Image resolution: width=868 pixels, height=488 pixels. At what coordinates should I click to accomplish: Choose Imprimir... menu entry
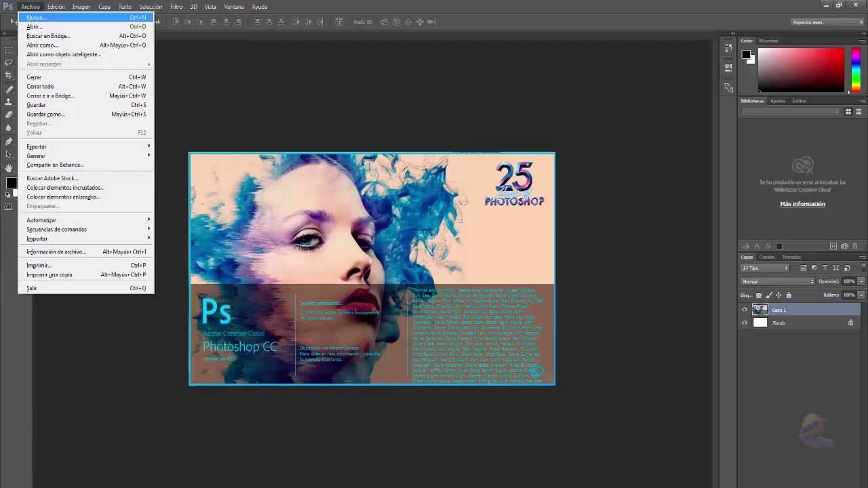pos(86,266)
